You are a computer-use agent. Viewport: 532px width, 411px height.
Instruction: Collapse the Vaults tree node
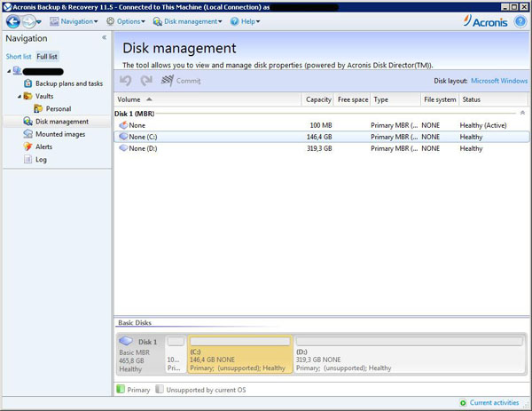point(20,97)
